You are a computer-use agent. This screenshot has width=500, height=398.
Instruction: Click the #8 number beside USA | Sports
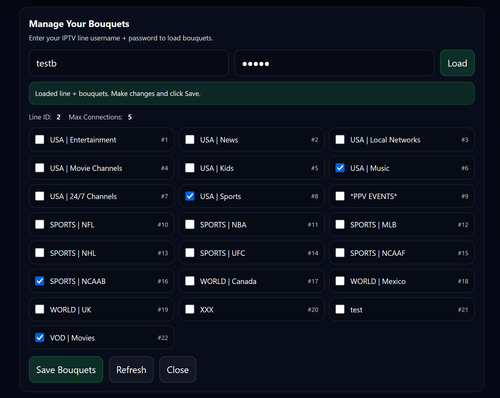click(x=315, y=196)
